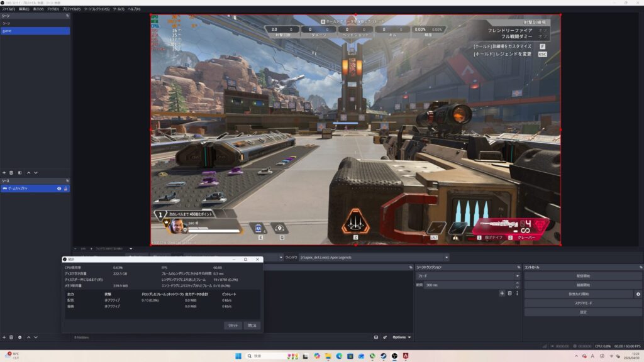Toggle the lock on the ゲームキャプチャ source
The width and height of the screenshot is (644, 362).
pyautogui.click(x=65, y=189)
